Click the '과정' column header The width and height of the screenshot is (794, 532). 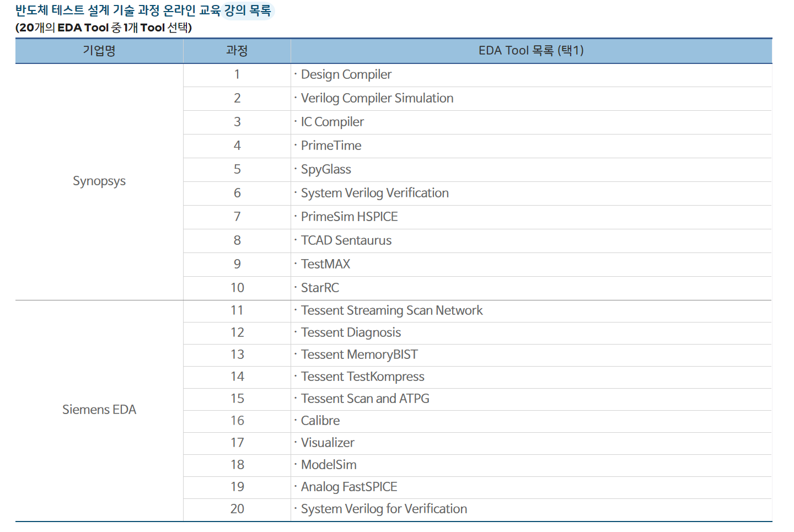tap(237, 51)
